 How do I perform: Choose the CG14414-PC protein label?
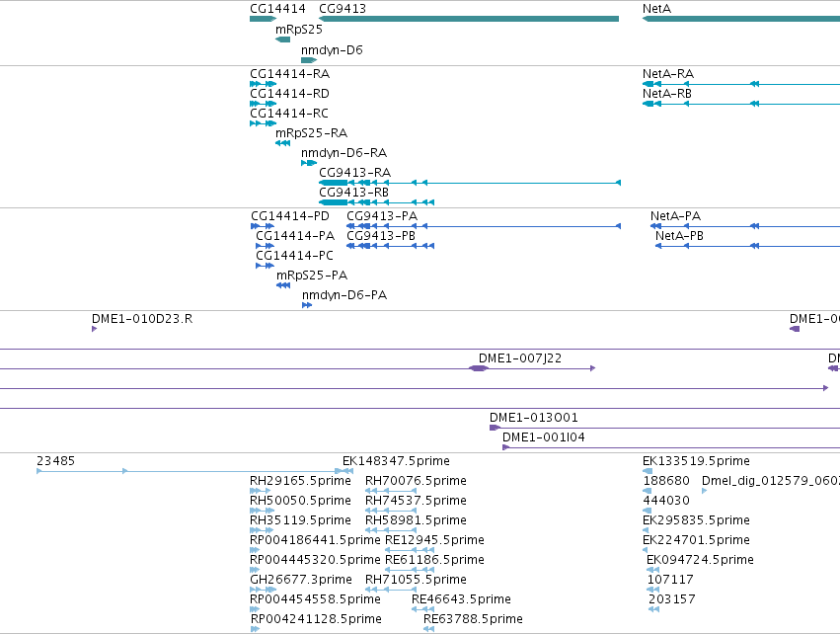pyautogui.click(x=294, y=256)
